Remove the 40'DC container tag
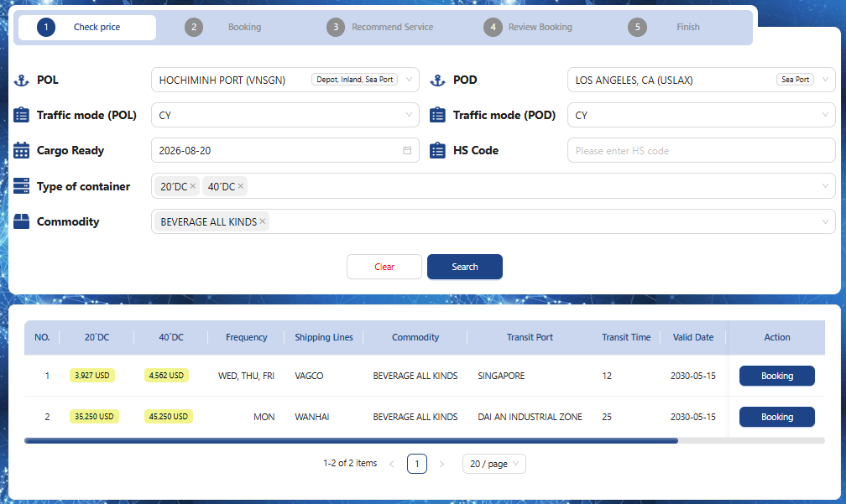Viewport: 846px width, 504px height. (241, 186)
